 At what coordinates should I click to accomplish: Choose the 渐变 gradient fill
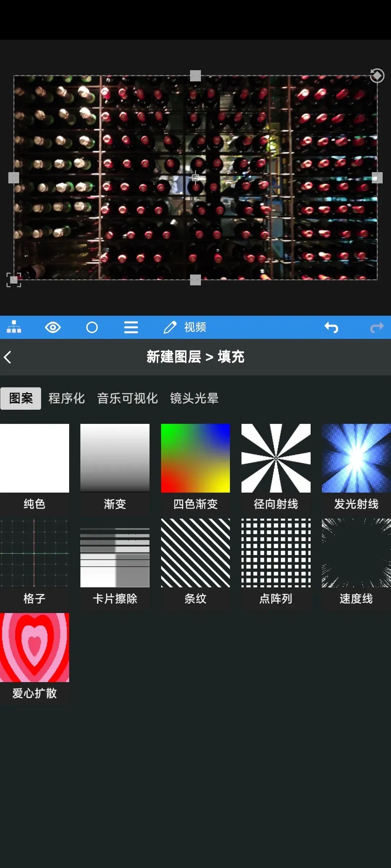click(x=115, y=469)
